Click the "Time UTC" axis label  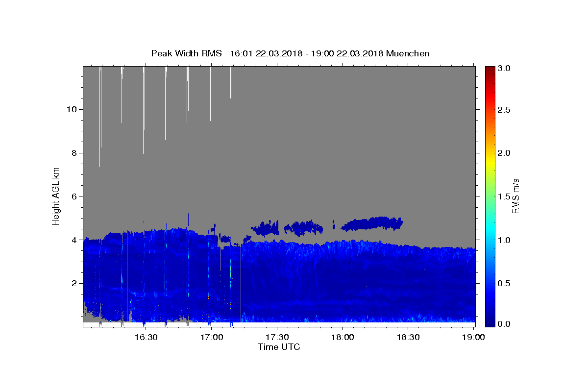[x=279, y=347]
